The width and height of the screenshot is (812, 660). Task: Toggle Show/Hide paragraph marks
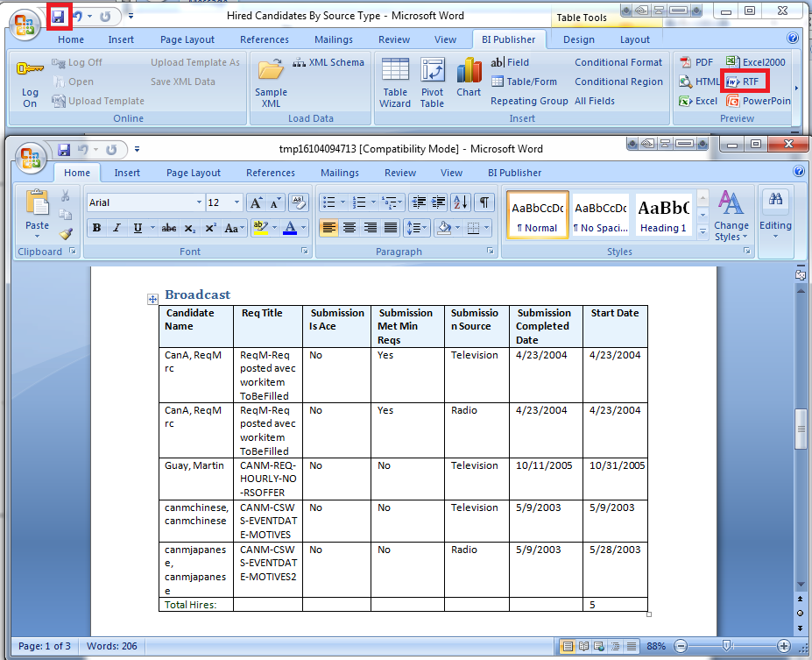pos(484,202)
